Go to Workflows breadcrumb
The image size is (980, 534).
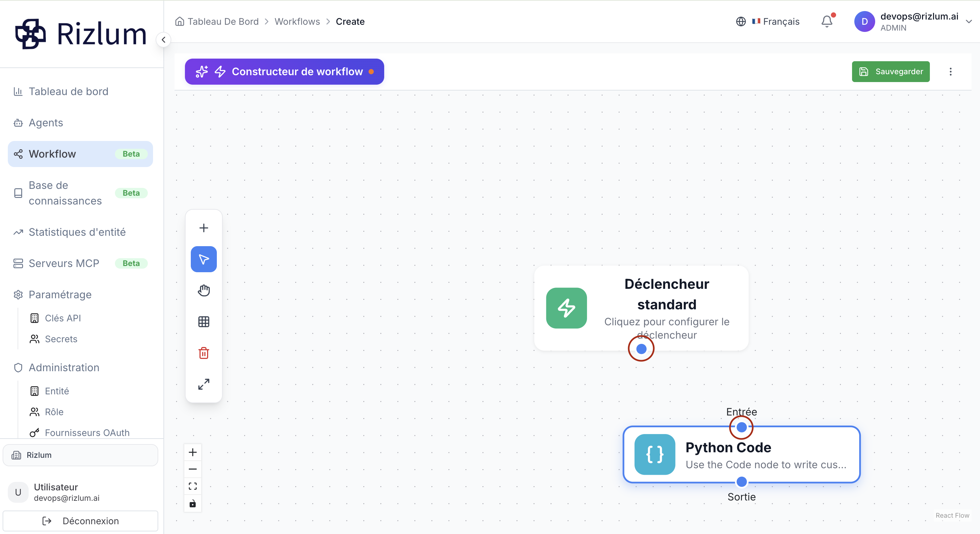pyautogui.click(x=297, y=22)
